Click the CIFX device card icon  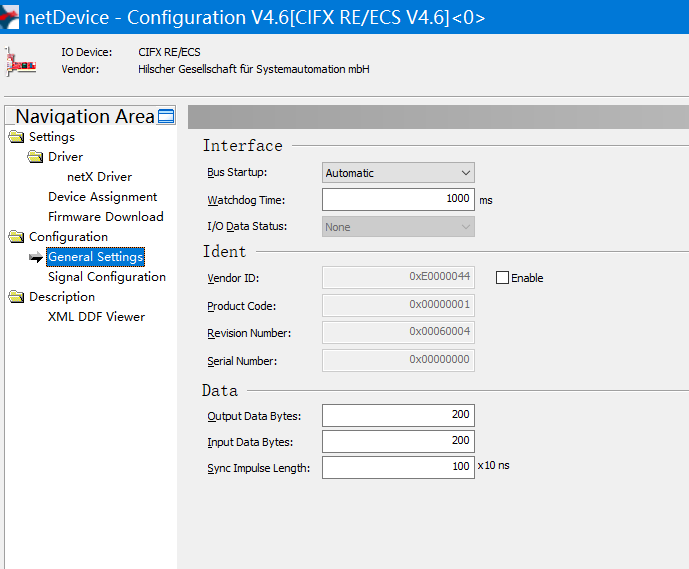[x=20, y=62]
